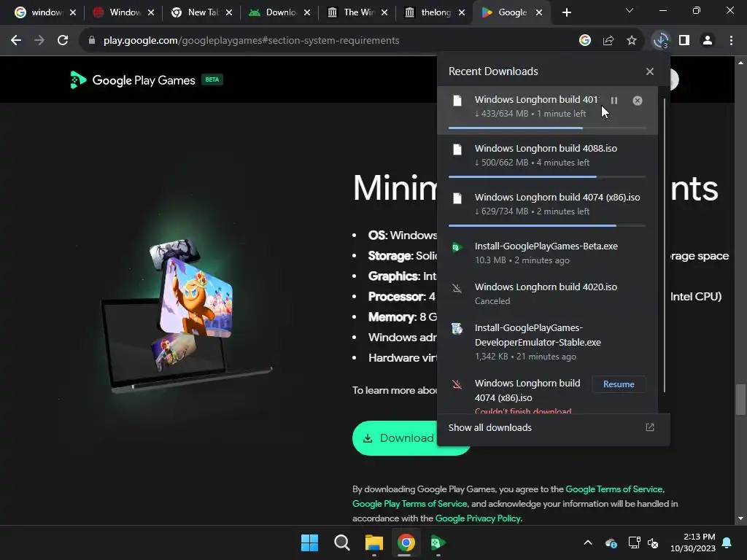
Task: Click Chrome icon in the taskbar
Action: 406,542
